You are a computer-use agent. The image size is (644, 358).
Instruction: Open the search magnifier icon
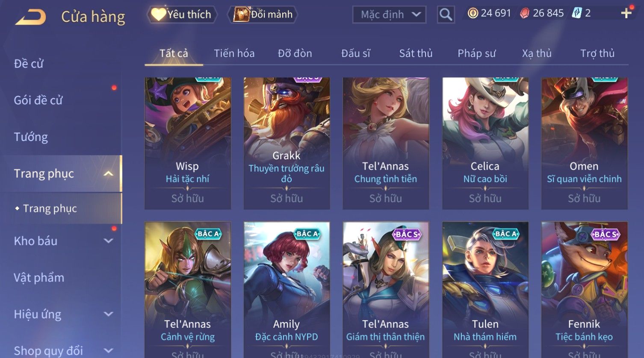click(446, 15)
